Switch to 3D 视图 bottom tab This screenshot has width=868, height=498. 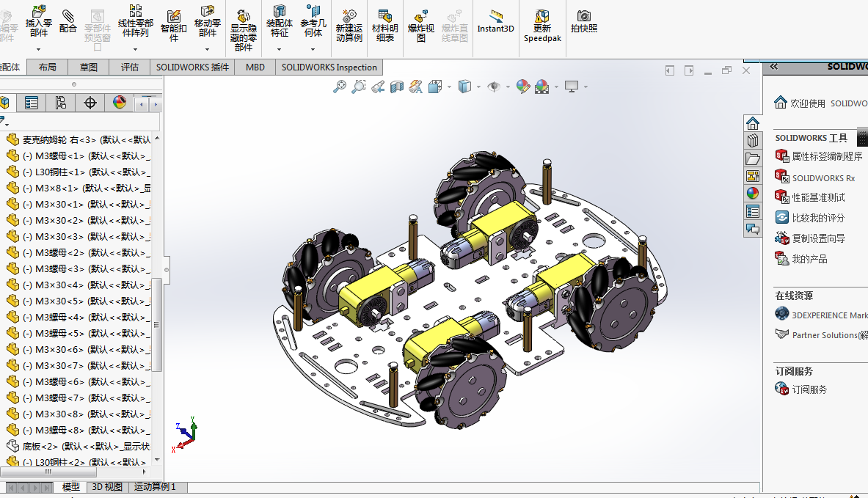point(107,487)
